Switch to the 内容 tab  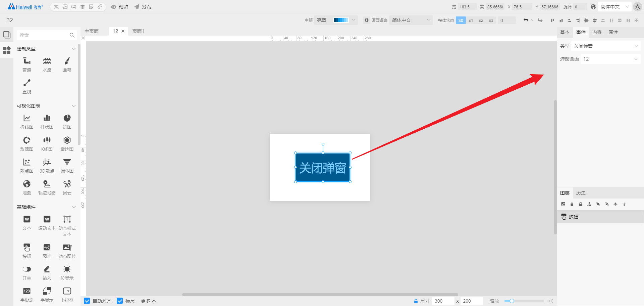(597, 32)
